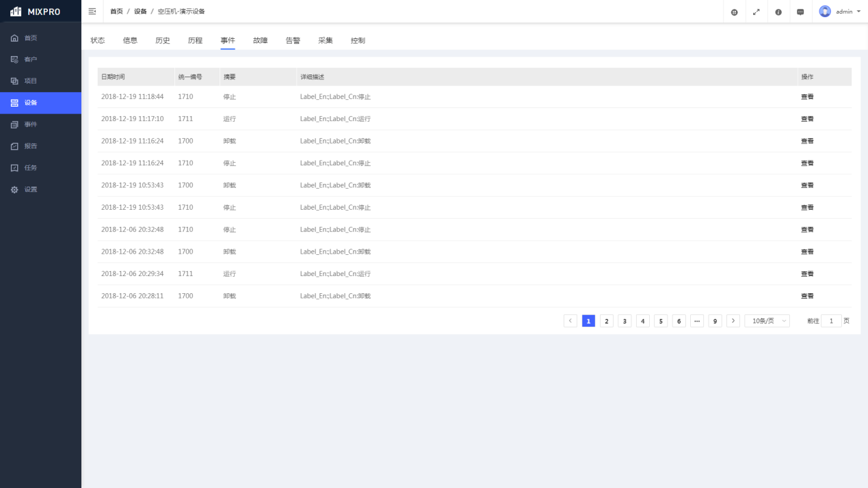Open the info icon in top bar

[x=778, y=12]
